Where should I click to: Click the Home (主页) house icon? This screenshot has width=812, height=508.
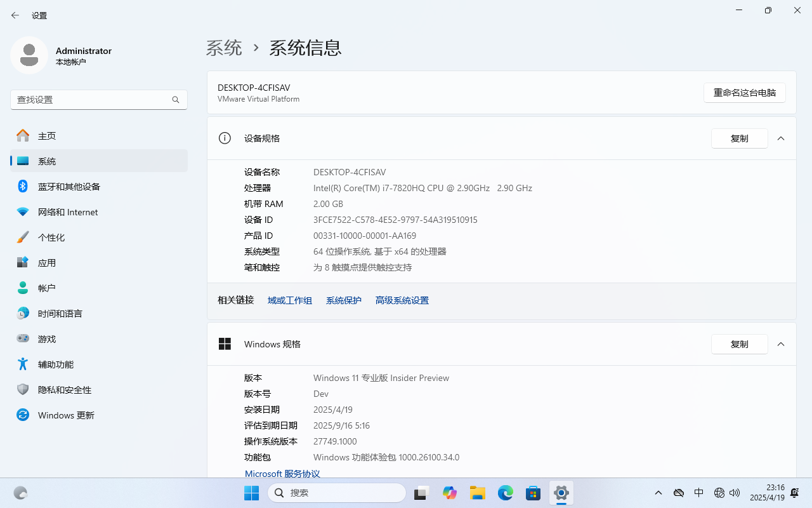[23, 136]
